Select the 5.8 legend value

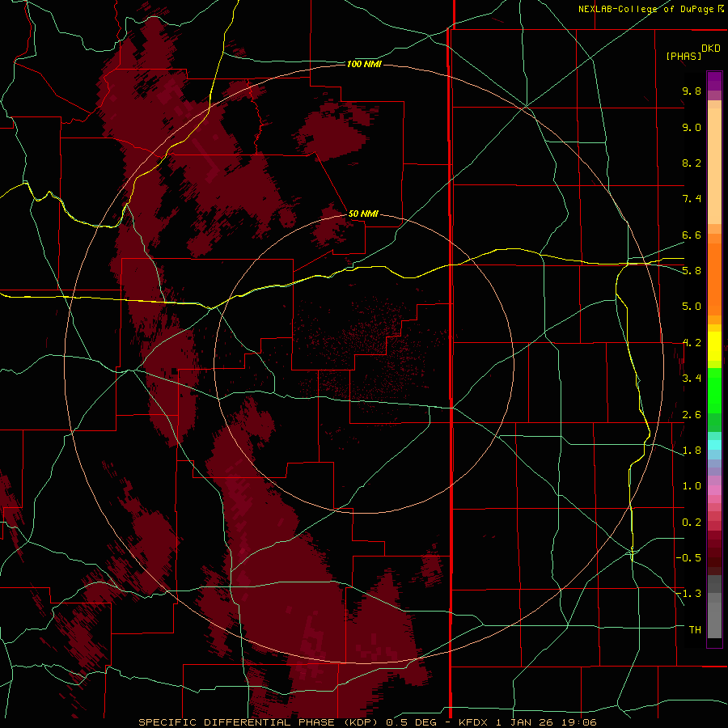tap(692, 271)
